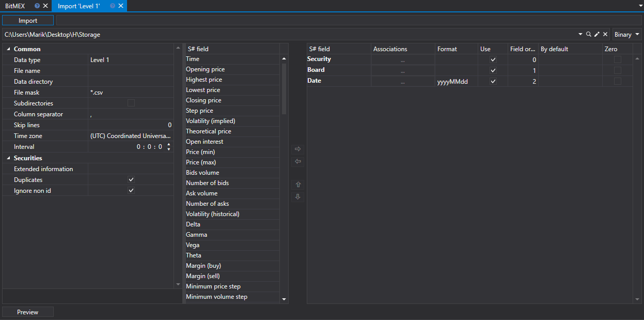Open the storage path dropdown arrow
Image resolution: width=644 pixels, height=320 pixels.
[x=580, y=34]
